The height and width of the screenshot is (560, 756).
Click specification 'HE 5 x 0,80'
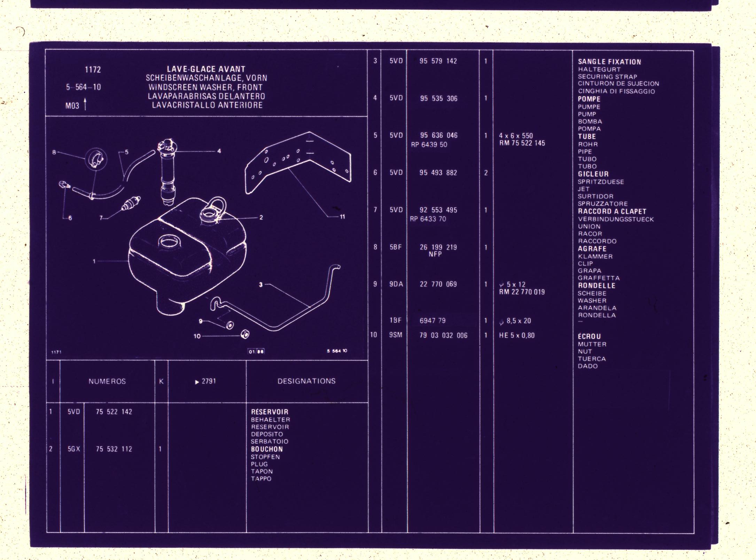(x=517, y=335)
